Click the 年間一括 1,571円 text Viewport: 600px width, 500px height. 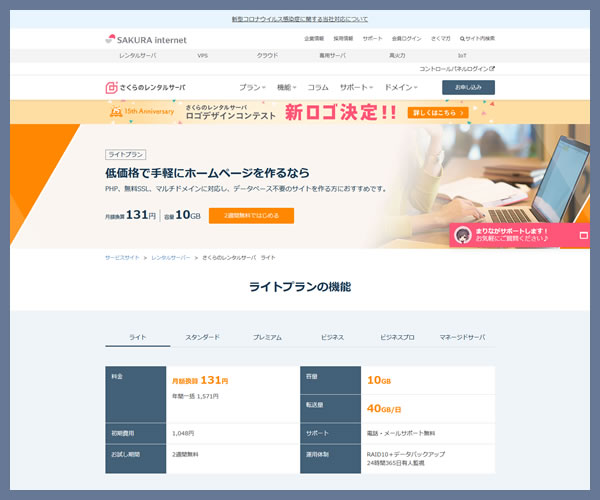[195, 396]
